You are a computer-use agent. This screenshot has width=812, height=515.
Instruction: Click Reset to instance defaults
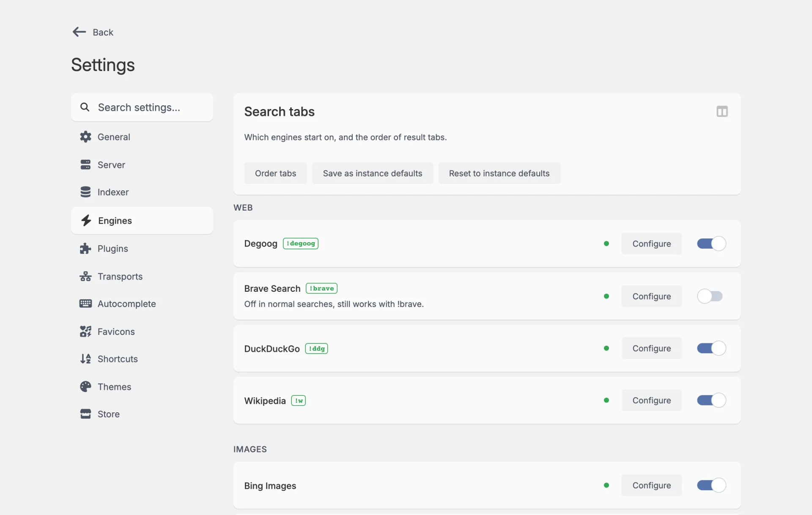[499, 173]
